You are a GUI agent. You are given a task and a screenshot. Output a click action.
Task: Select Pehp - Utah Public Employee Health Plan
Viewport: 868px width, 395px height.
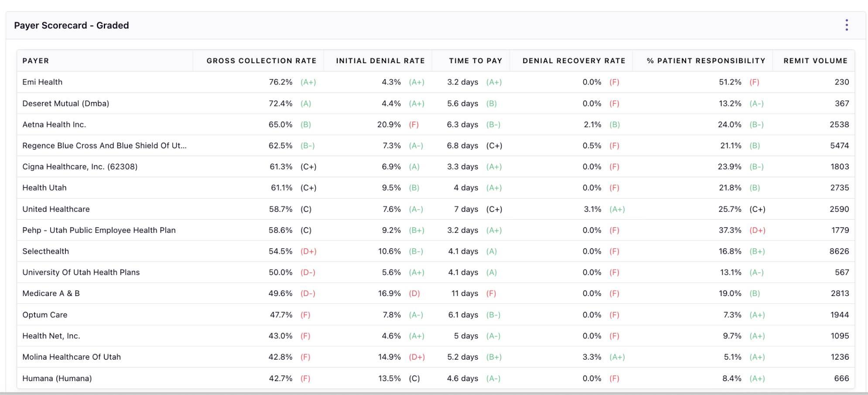pos(99,230)
